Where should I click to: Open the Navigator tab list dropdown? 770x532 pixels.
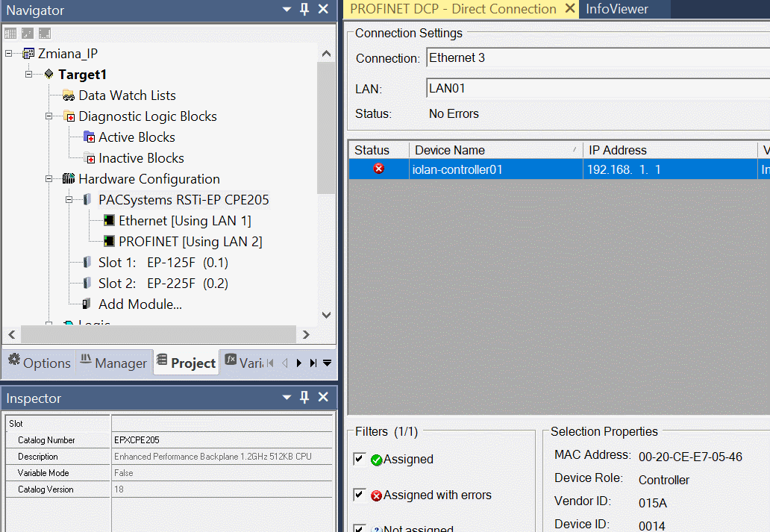coord(327,363)
